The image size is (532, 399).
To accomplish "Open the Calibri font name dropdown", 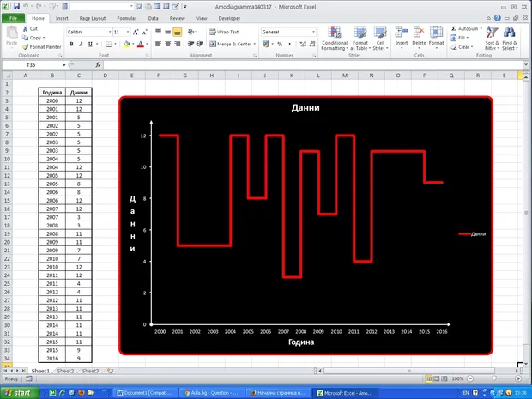I will click(x=108, y=32).
